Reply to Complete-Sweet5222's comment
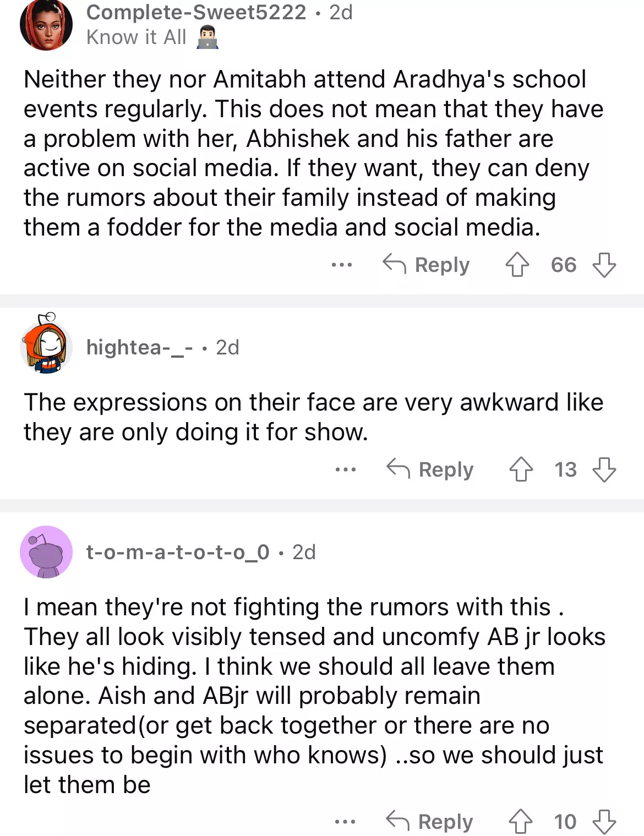This screenshot has width=644, height=836. (x=427, y=265)
